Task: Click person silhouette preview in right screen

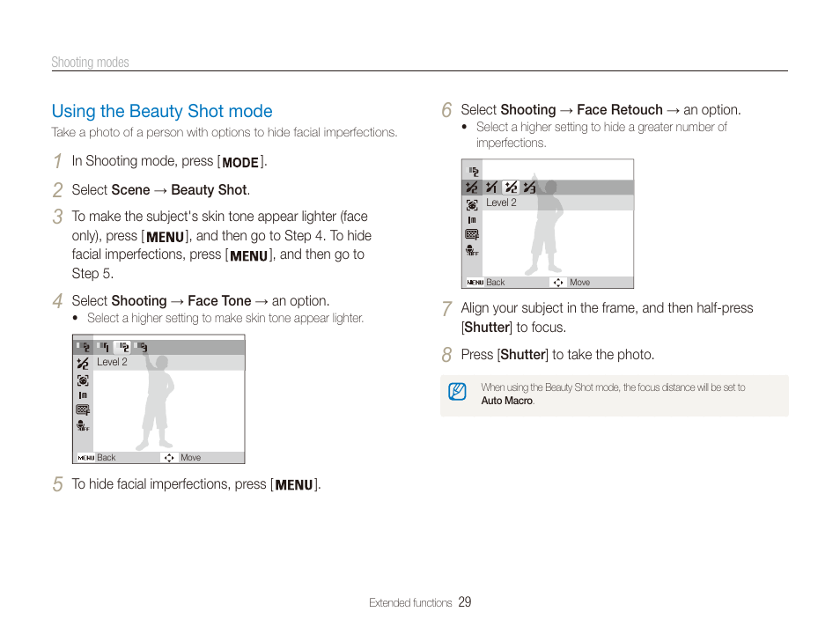Action: (544, 224)
